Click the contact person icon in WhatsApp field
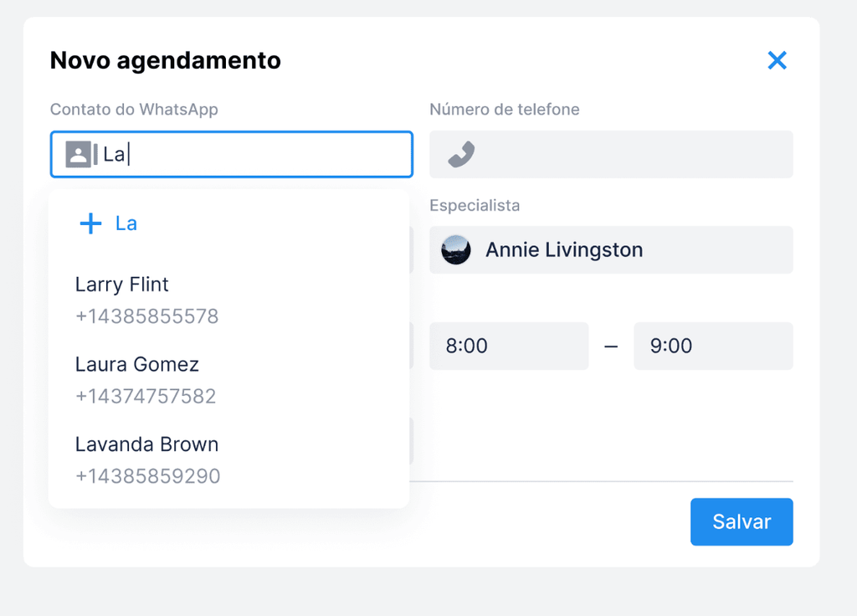This screenshot has height=616, width=857. point(78,154)
